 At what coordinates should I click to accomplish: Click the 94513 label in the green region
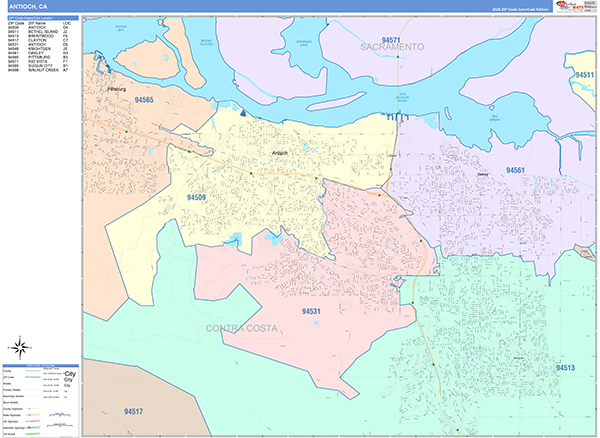(x=565, y=368)
